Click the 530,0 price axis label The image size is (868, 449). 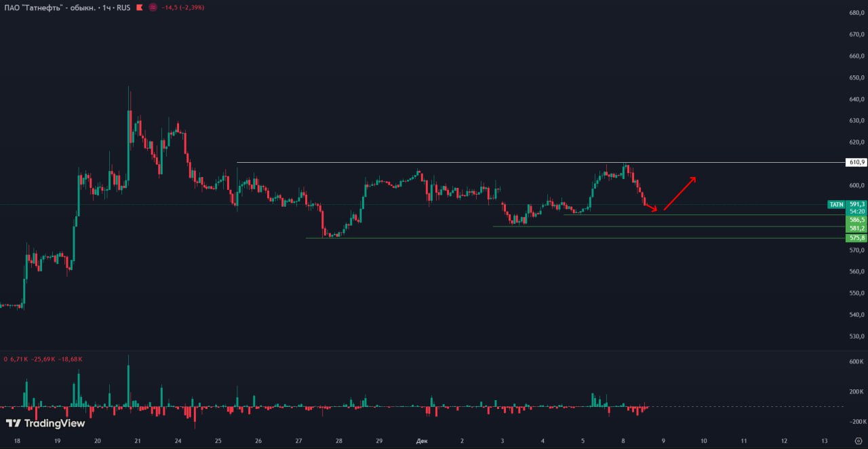point(856,336)
